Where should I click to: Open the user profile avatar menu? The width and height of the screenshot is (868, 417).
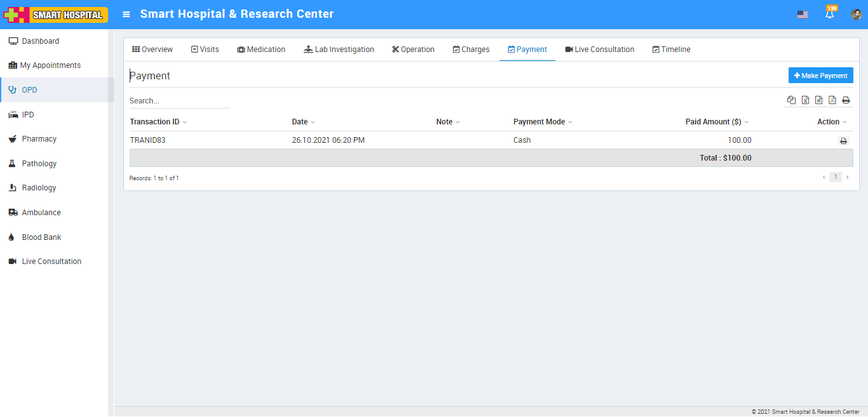tap(856, 15)
